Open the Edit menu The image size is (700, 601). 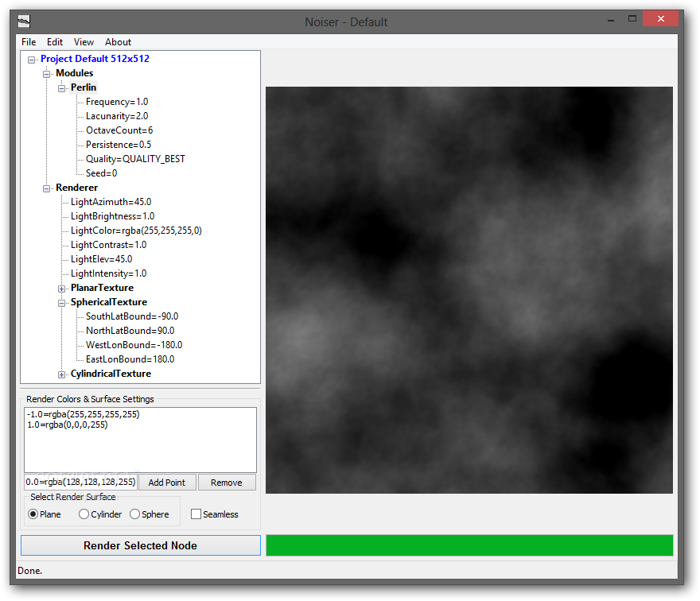pyautogui.click(x=54, y=42)
